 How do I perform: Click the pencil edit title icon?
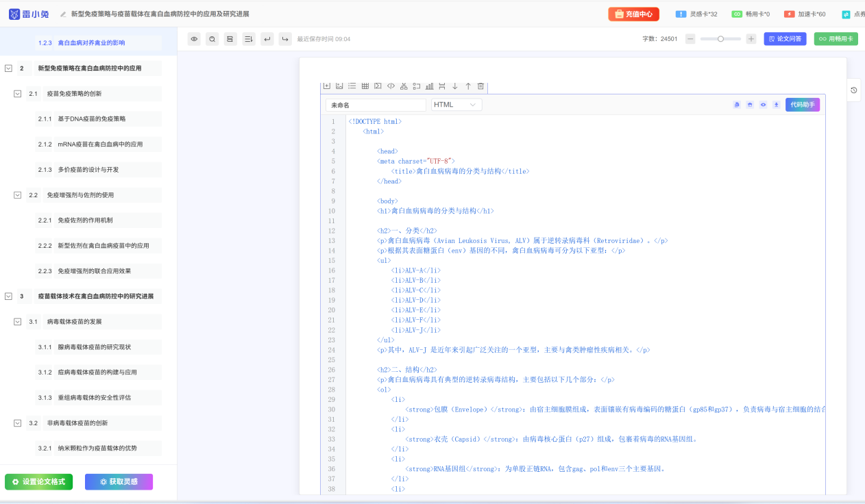point(64,14)
